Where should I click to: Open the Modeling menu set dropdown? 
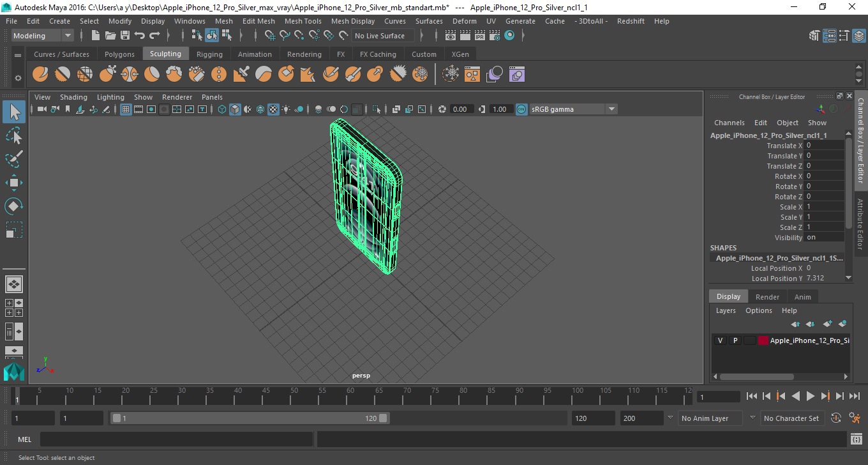42,36
